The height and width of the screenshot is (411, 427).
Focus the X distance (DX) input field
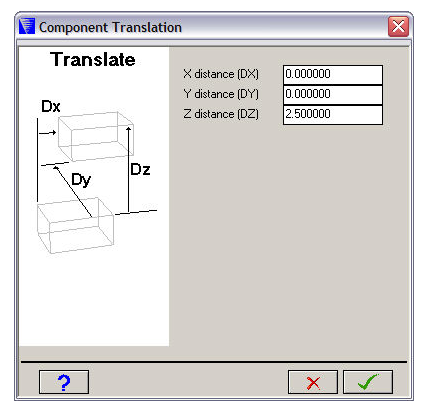(x=333, y=75)
